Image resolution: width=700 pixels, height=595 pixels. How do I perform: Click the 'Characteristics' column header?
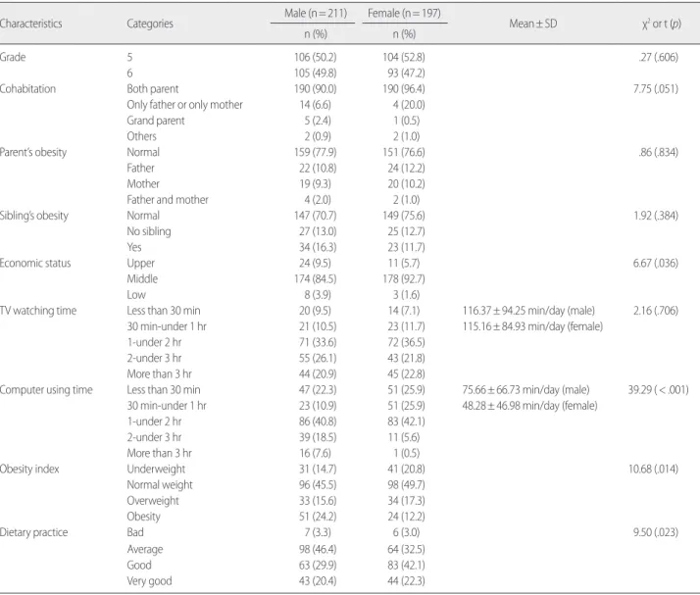coord(30,24)
